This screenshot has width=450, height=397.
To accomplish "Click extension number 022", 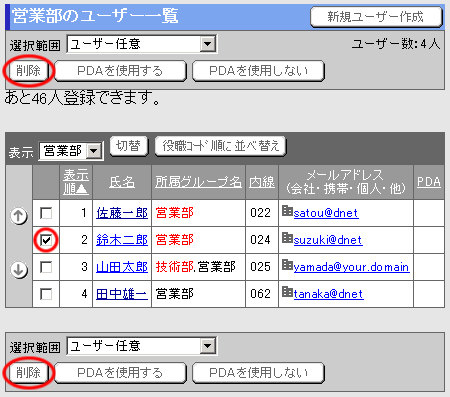I will click(x=260, y=213).
